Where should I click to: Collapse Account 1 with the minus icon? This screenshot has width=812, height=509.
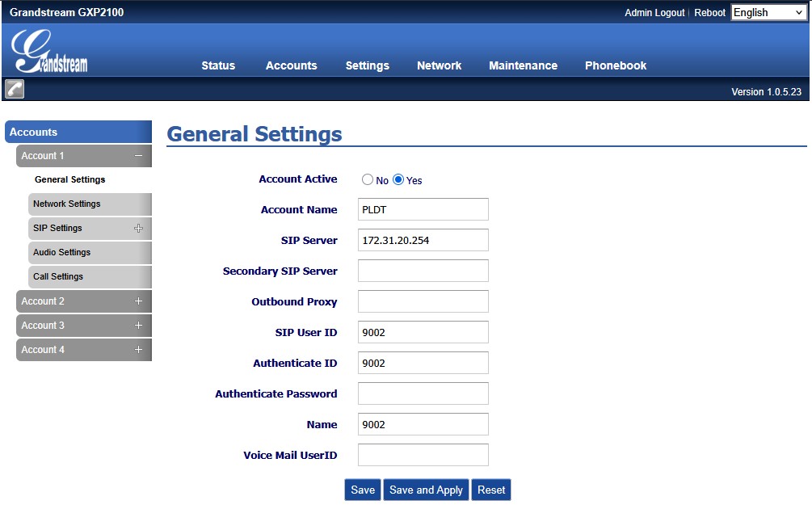pyautogui.click(x=138, y=156)
